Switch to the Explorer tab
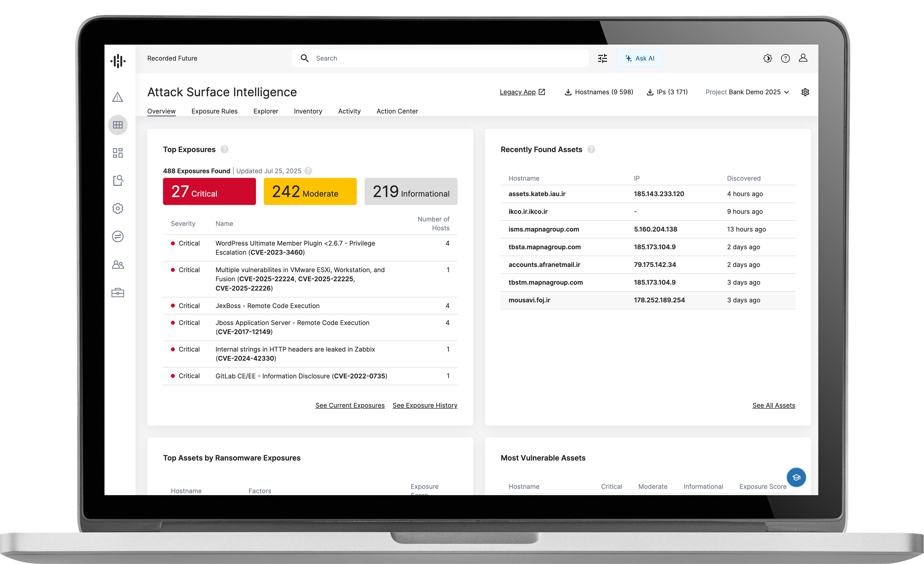This screenshot has height=564, width=924. [266, 111]
